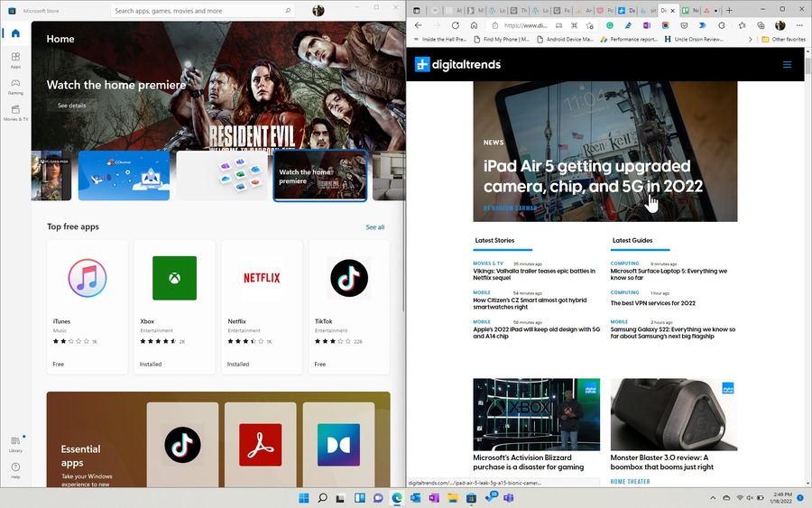Open Samsung Galaxy S22 guide link
Image resolution: width=812 pixels, height=508 pixels.
673,332
